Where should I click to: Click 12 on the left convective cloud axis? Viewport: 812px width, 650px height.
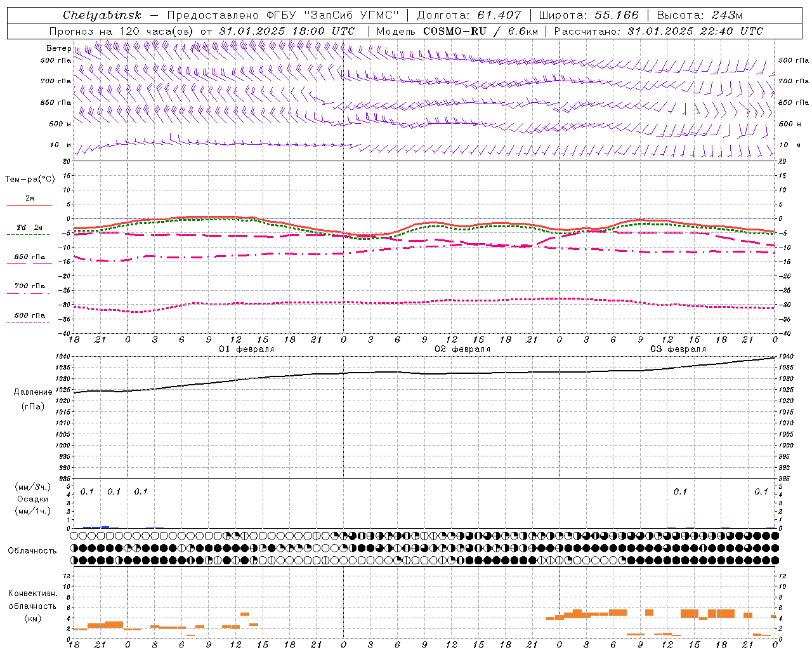coord(67,576)
